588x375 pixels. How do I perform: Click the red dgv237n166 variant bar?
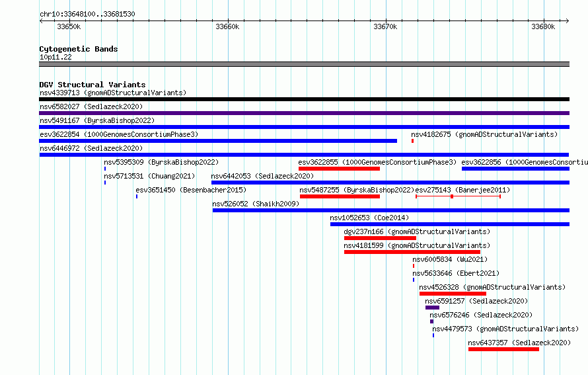point(381,238)
